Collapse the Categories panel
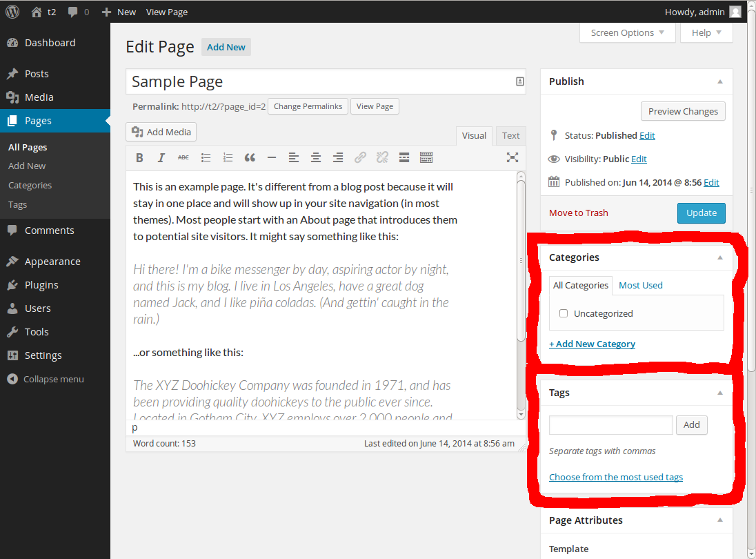 click(720, 257)
